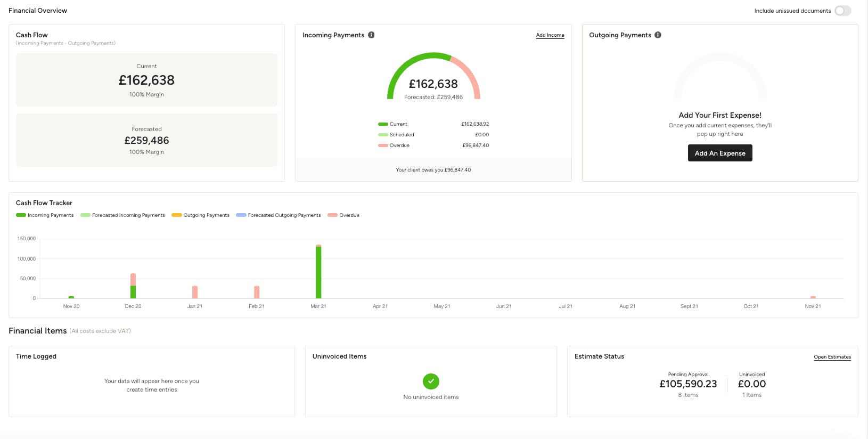Click the green checkmark in Uninvoiced Items

click(431, 381)
